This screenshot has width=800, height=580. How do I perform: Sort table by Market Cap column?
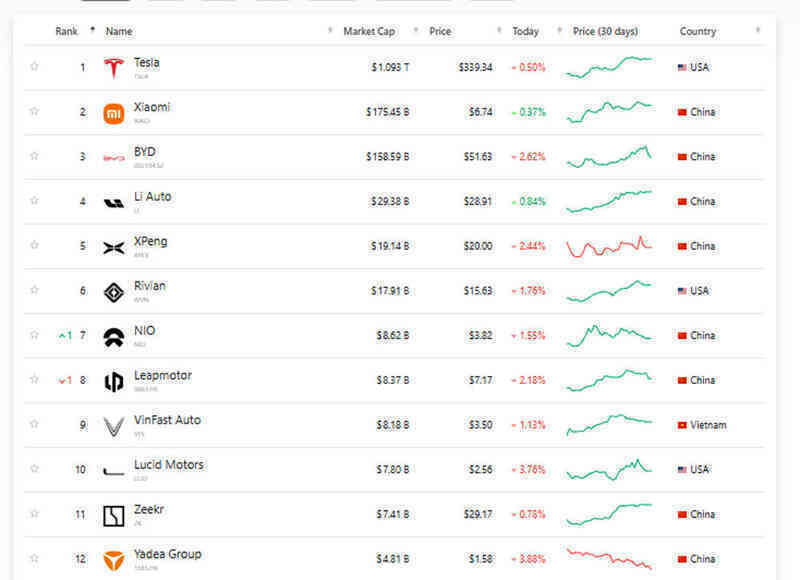369,31
